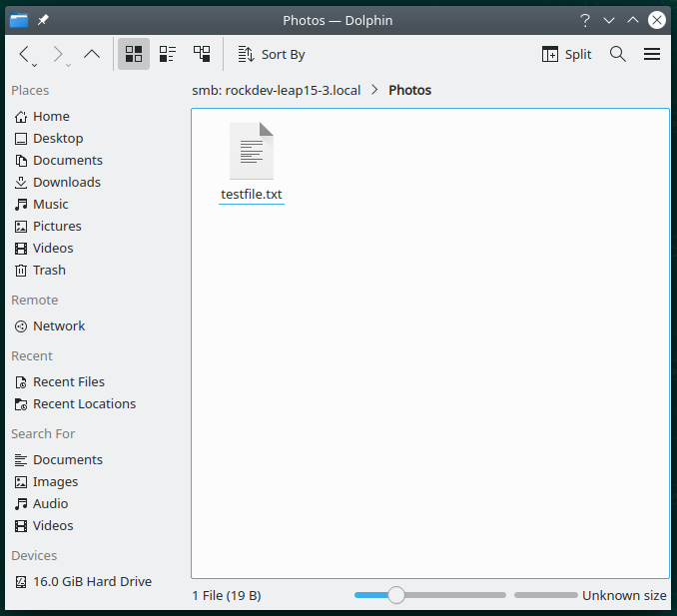Select the testfile.txt file icon

tap(252, 151)
